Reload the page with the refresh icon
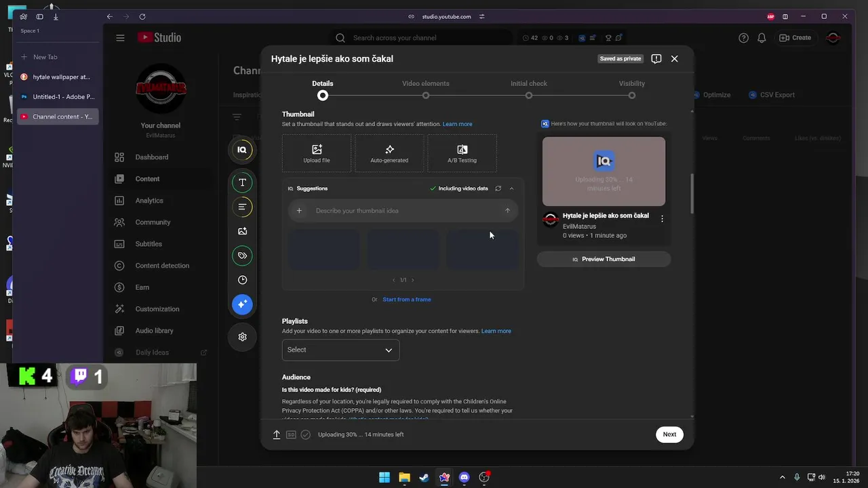Viewport: 868px width, 488px height. [142, 16]
